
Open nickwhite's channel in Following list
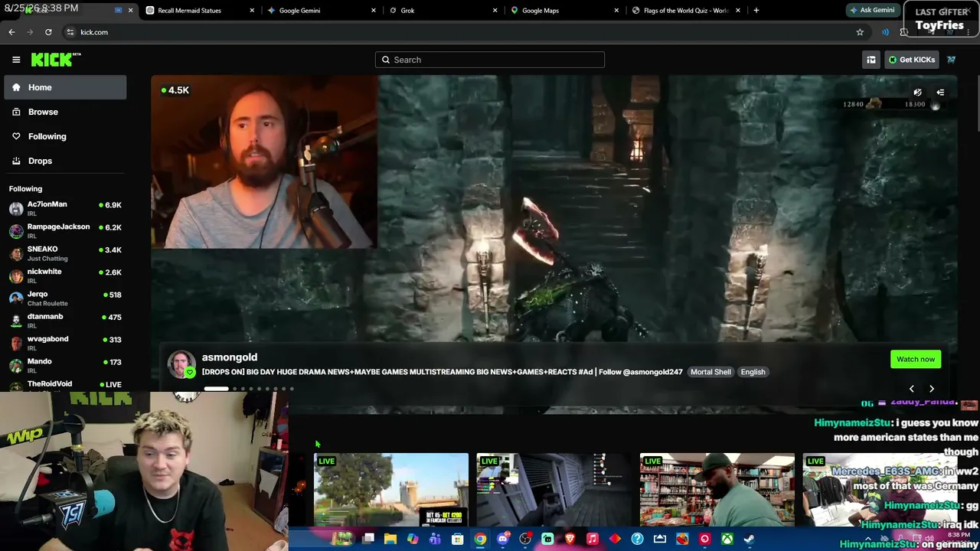65,275
